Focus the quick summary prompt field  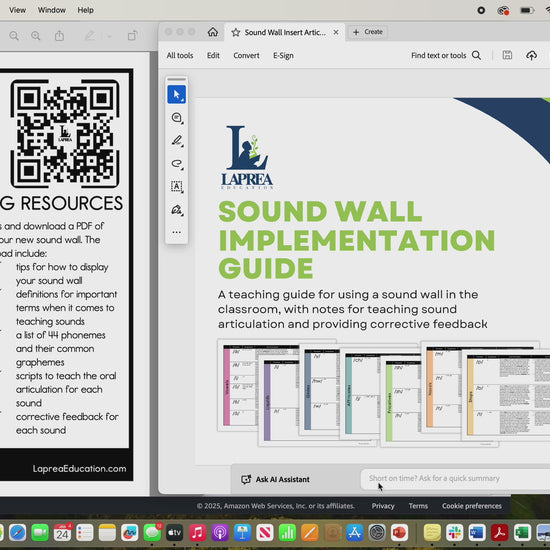(x=455, y=478)
